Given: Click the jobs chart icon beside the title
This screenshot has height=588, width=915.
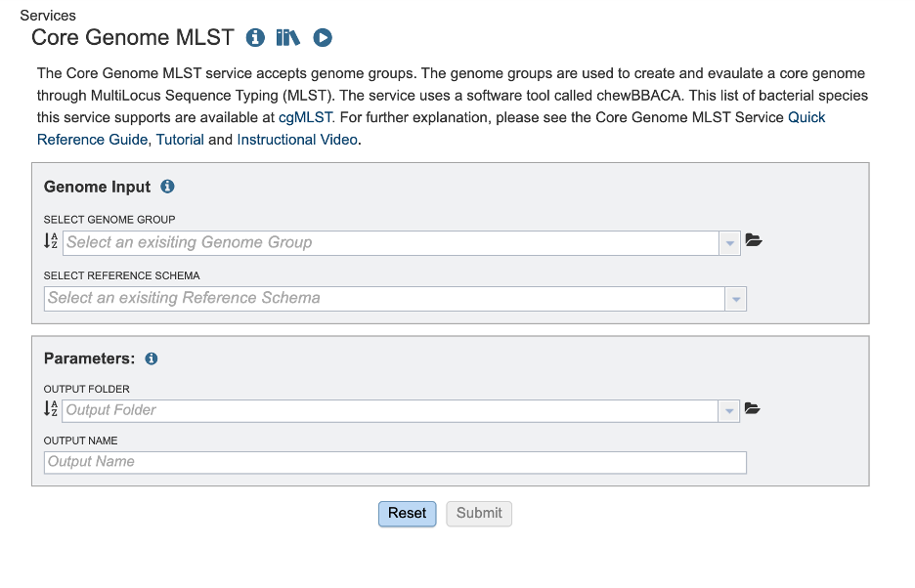Looking at the screenshot, I should point(287,37).
